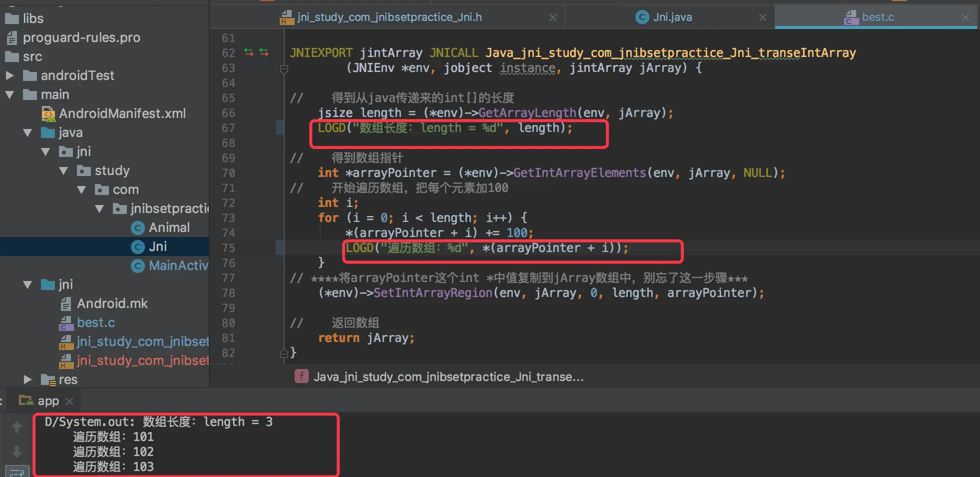The width and height of the screenshot is (980, 477).
Task: Click the up arrow in the run console
Action: coord(16,427)
